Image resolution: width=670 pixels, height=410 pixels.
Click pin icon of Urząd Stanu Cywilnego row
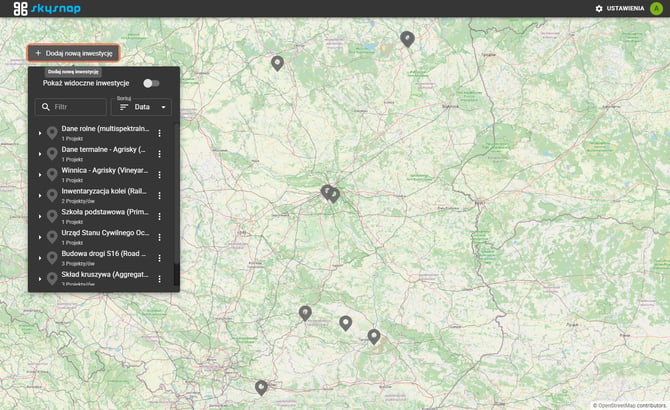[52, 237]
